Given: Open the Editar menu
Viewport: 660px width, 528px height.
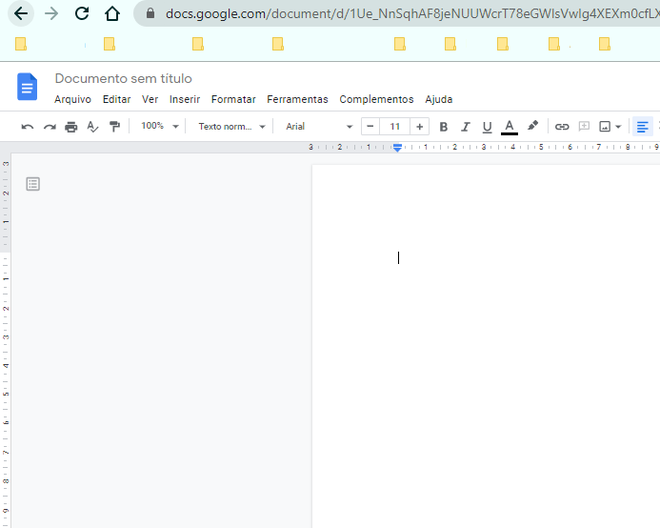Looking at the screenshot, I should 117,99.
